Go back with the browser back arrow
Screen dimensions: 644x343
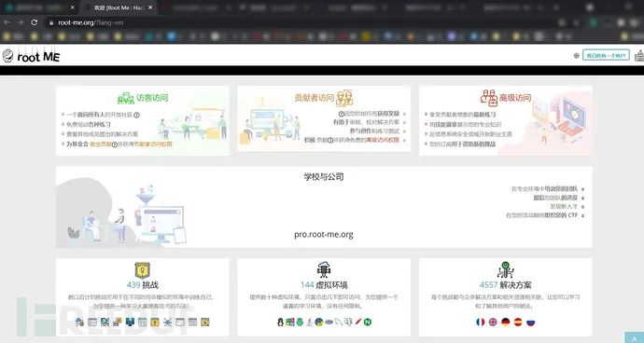[x=7, y=22]
